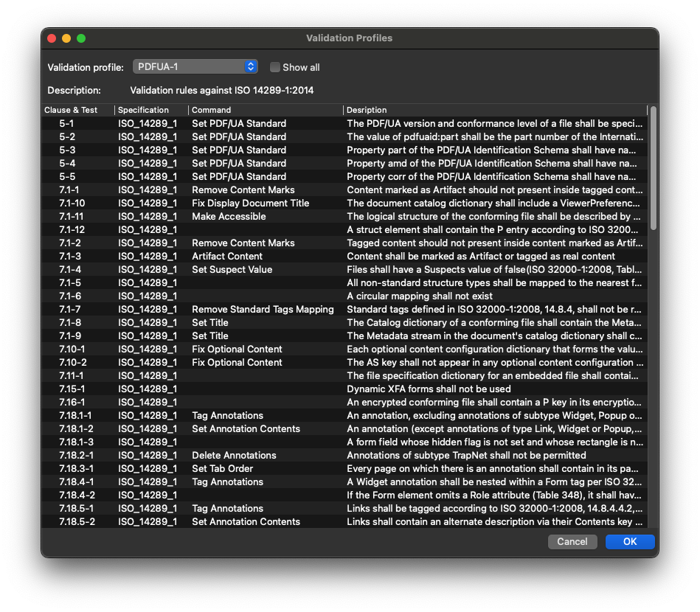The image size is (700, 612).
Task: Select the row for clause 7.1-9
Action: (x=344, y=336)
